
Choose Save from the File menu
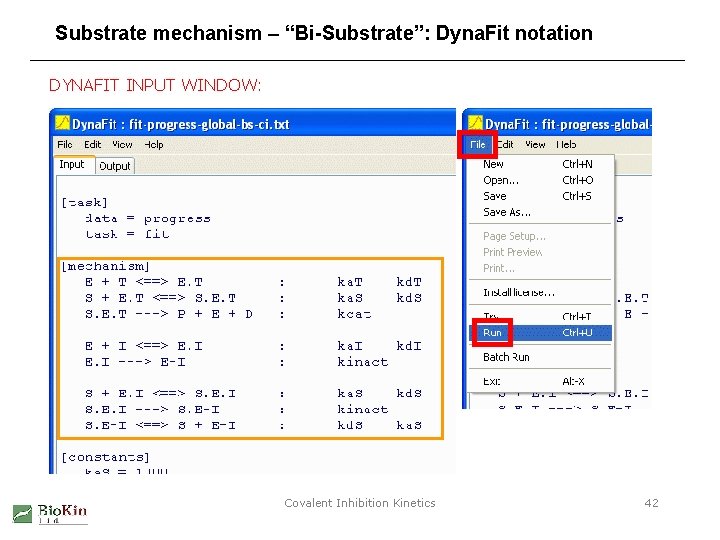pyautogui.click(x=540, y=196)
